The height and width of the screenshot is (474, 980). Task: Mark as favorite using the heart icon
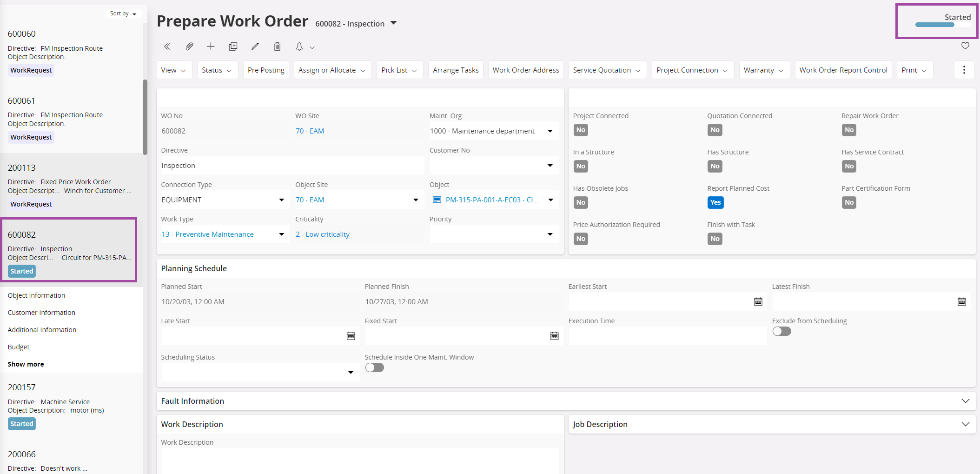tap(965, 46)
